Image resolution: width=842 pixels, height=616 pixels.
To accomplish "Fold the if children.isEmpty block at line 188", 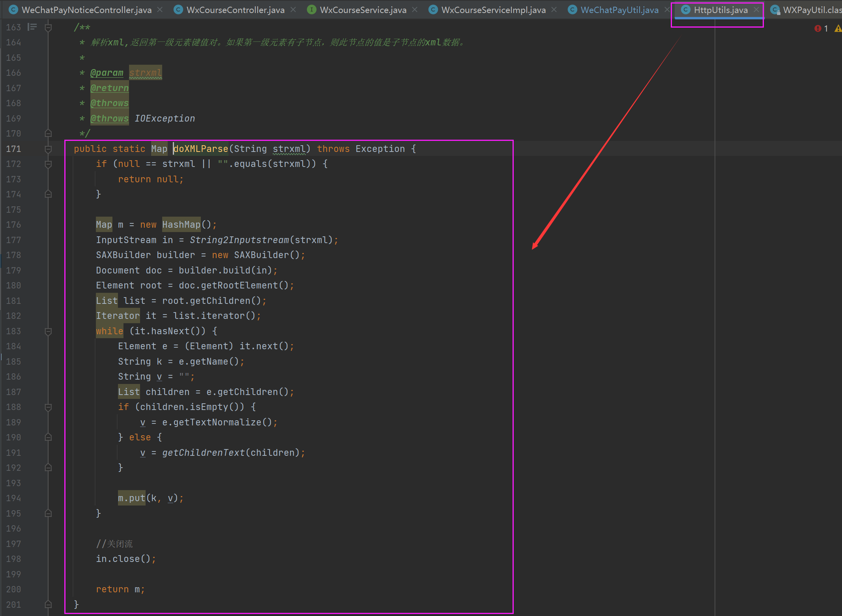I will pyautogui.click(x=48, y=407).
